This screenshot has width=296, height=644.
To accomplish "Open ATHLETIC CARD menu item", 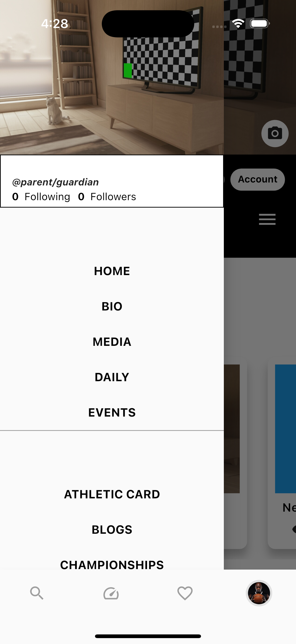I will pos(112,494).
